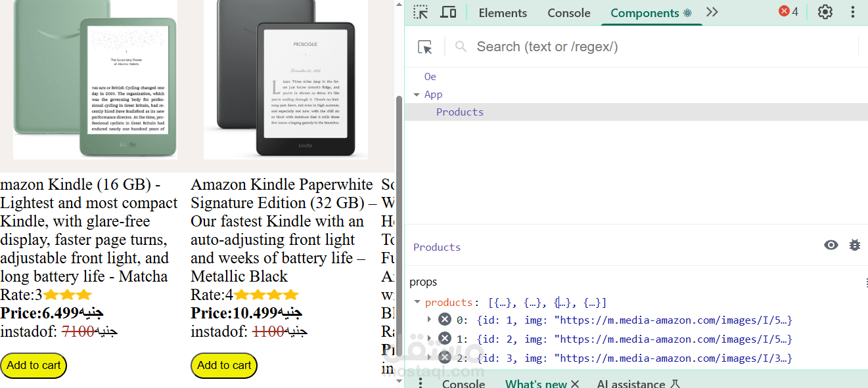Click the red error count badge
Viewport: 868px width, 388px height.
[x=788, y=12]
